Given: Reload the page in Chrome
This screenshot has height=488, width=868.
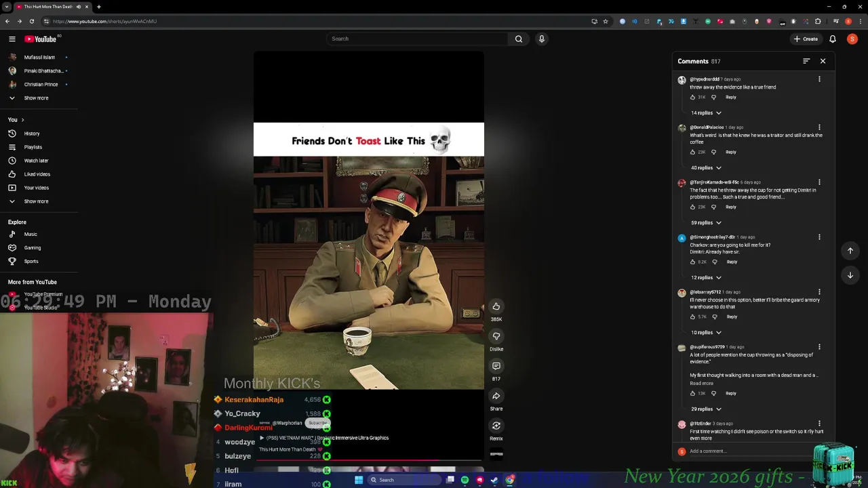Looking at the screenshot, I should click(x=31, y=21).
